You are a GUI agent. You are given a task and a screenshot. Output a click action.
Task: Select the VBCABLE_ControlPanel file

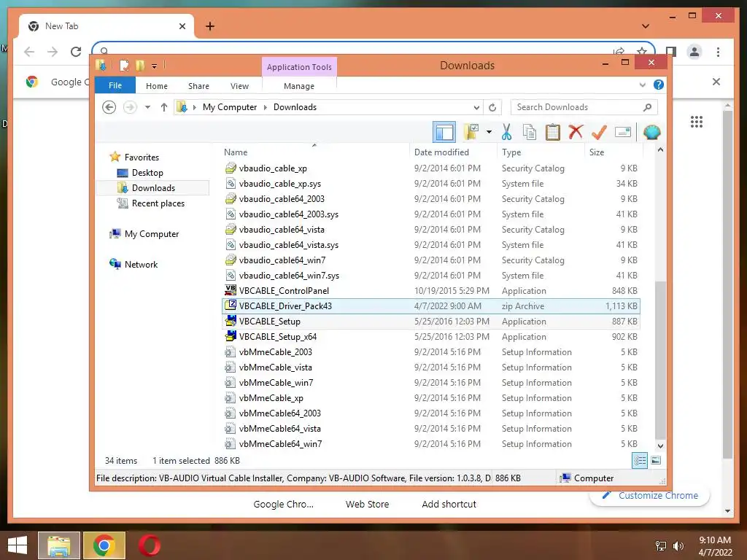431,290
